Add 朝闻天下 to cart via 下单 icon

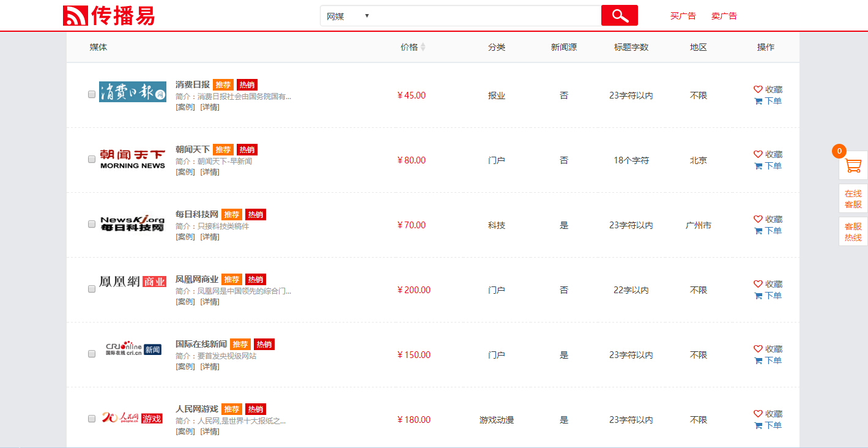point(759,166)
